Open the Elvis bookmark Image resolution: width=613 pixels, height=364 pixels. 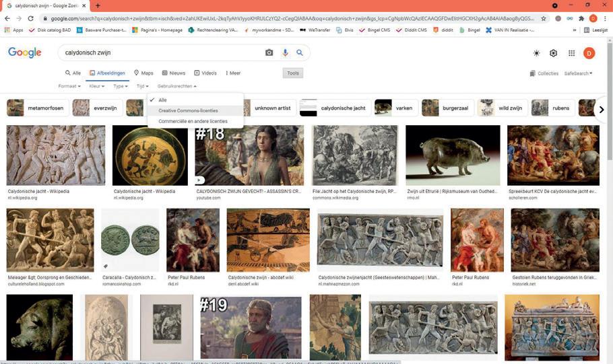345,30
